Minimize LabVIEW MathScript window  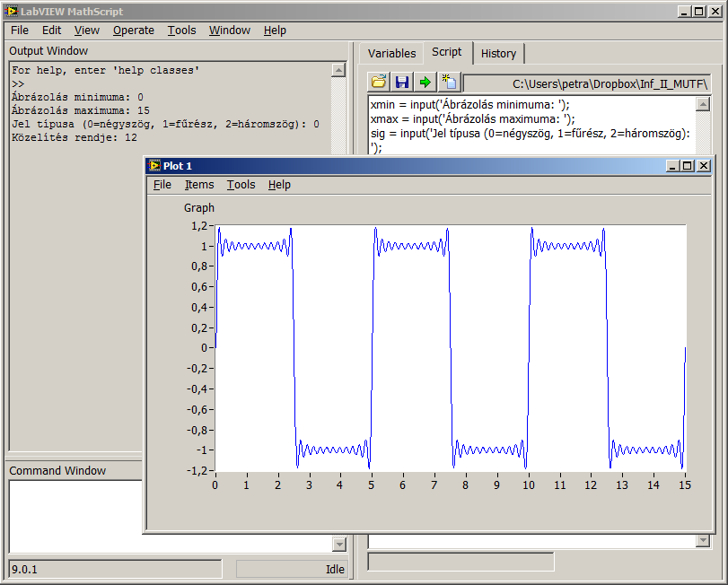tap(684, 12)
